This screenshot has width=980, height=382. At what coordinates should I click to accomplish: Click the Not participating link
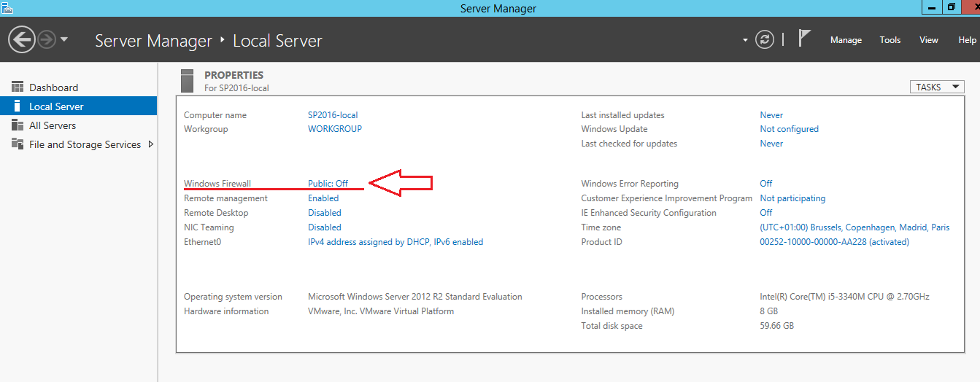click(x=792, y=198)
